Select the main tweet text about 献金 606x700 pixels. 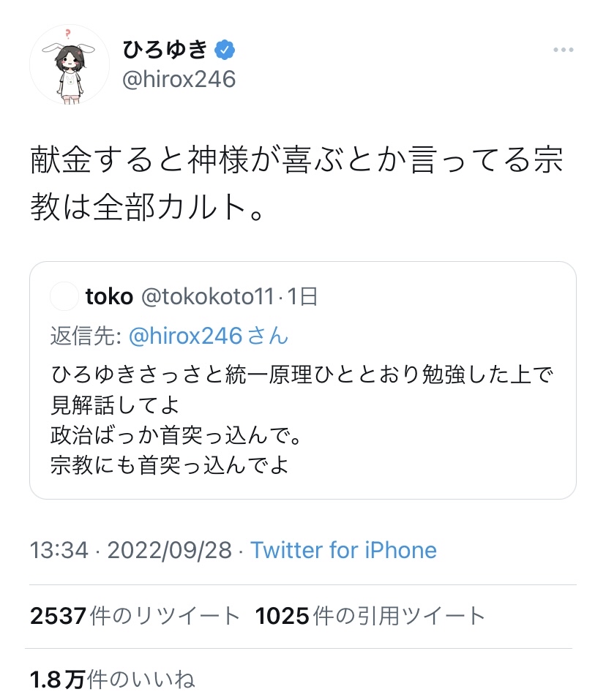point(296,184)
